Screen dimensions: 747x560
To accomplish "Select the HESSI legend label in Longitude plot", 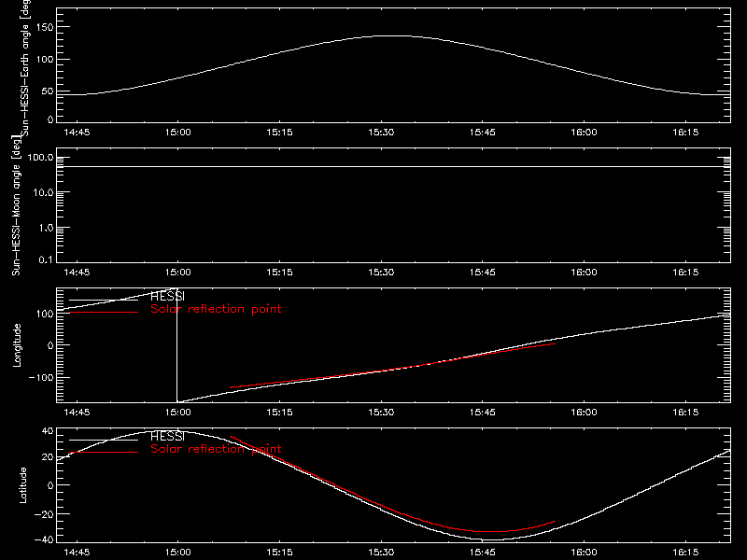I will [x=167, y=297].
